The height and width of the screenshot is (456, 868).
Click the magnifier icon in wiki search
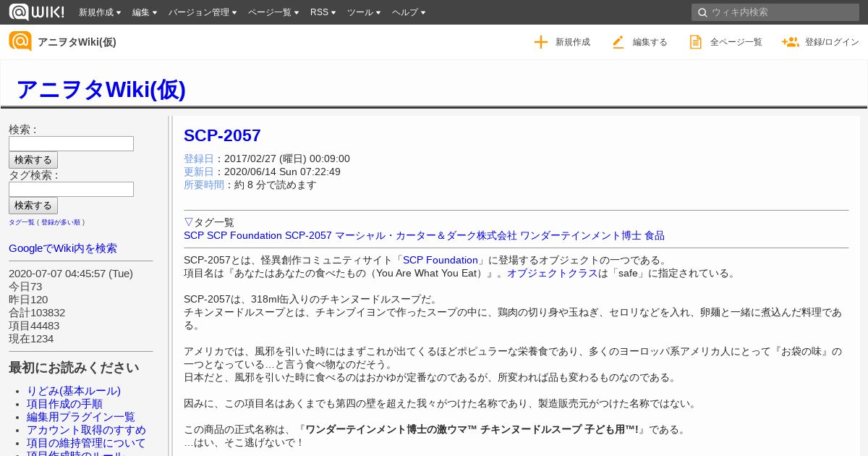(x=702, y=12)
